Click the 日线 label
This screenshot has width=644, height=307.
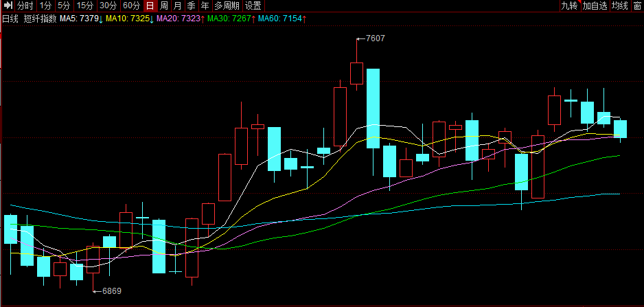[10, 19]
